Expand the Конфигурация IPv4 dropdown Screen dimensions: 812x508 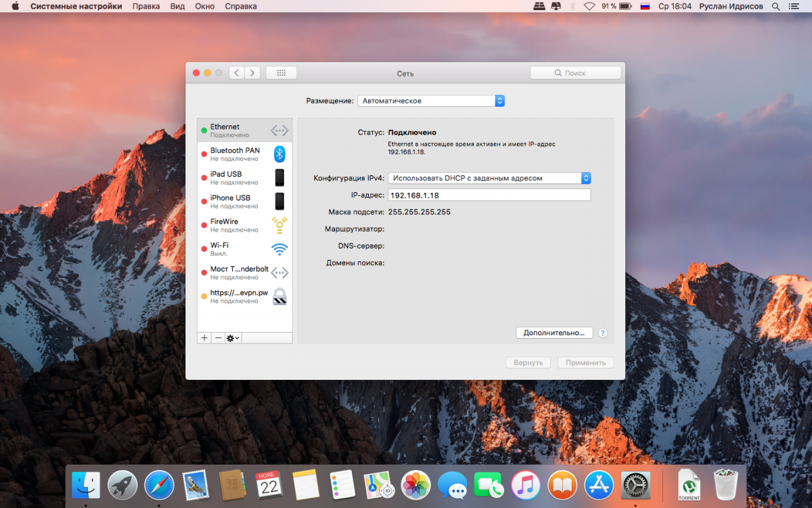pyautogui.click(x=490, y=178)
